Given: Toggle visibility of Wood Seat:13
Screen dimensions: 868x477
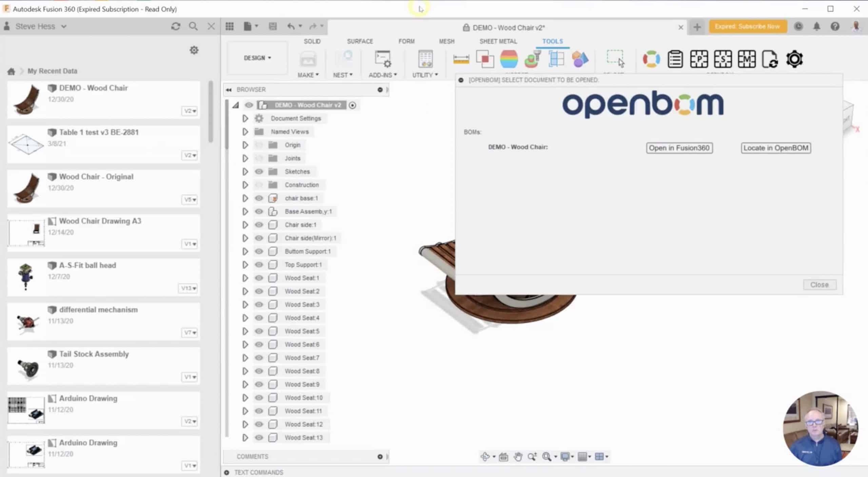Looking at the screenshot, I should 259,438.
